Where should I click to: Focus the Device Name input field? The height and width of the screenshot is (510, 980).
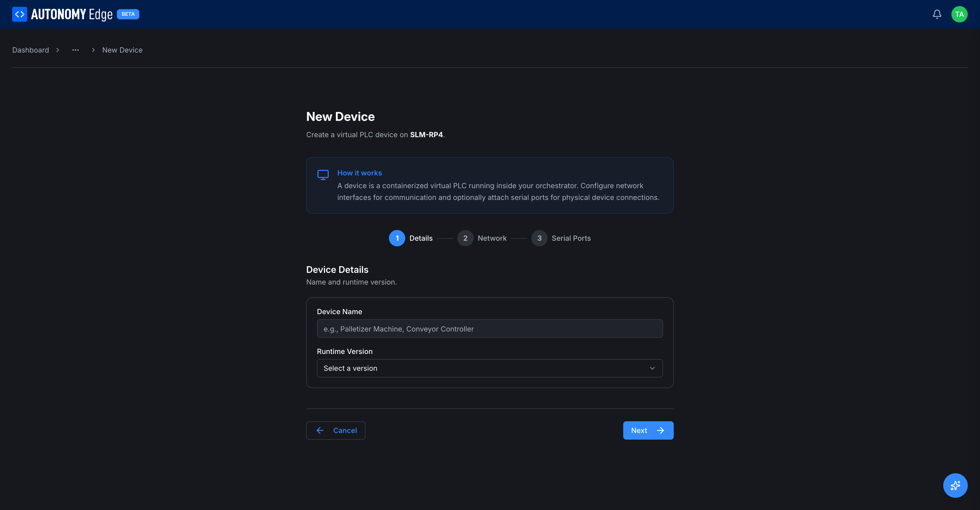490,329
